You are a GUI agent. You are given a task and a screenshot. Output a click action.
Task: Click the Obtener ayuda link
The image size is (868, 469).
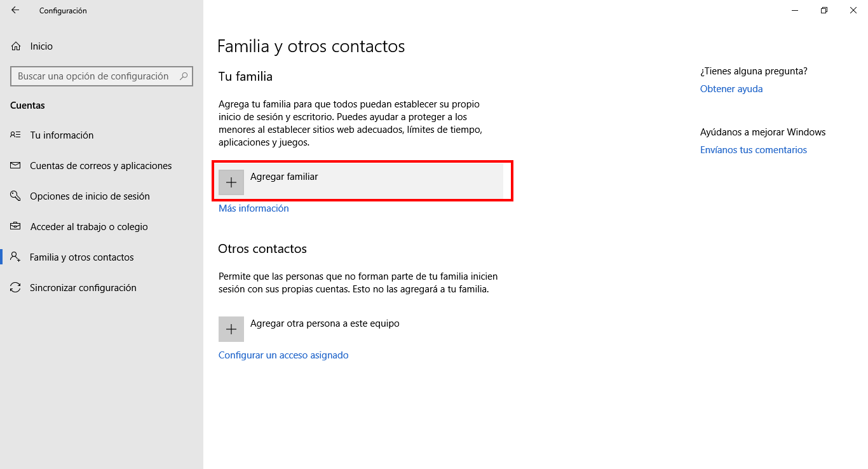tap(731, 89)
